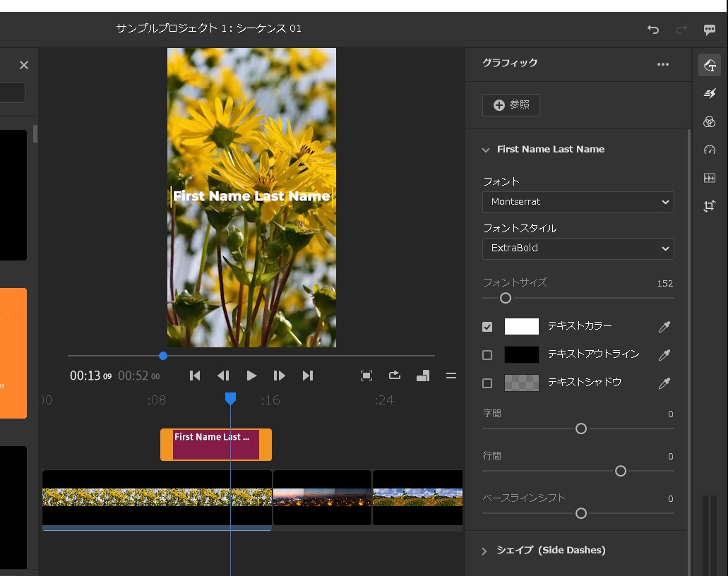
Task: Open the Color panel icon
Action: (710, 122)
